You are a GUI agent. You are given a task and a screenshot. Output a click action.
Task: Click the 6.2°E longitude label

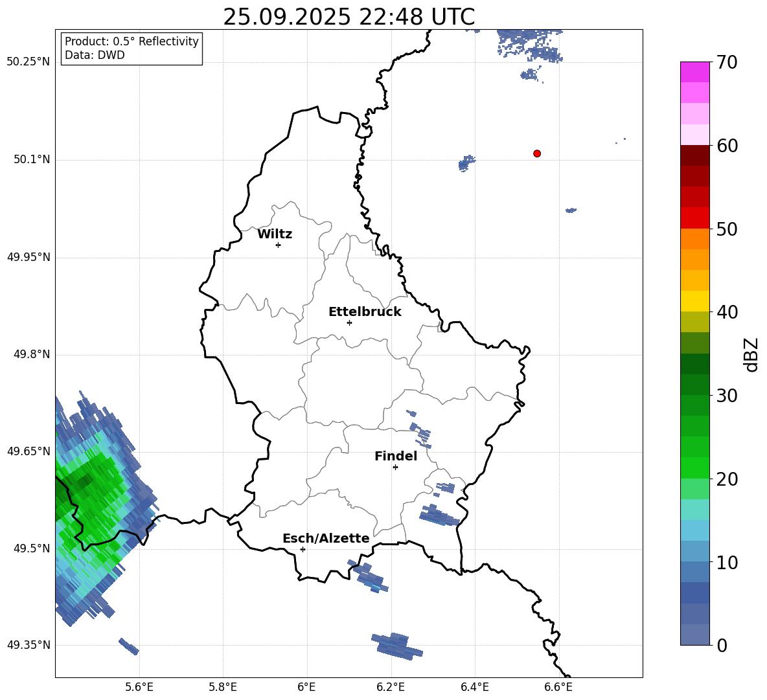click(x=391, y=687)
